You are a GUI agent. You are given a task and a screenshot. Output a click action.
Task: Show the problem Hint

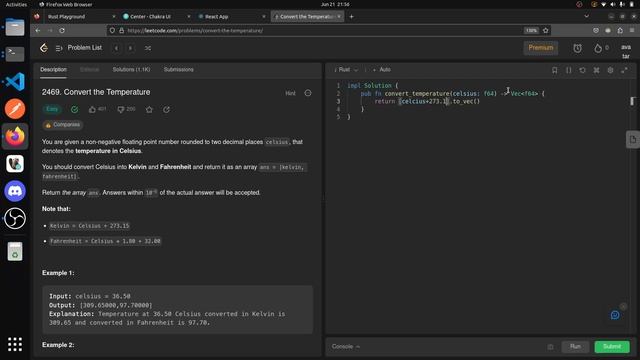coord(290,93)
